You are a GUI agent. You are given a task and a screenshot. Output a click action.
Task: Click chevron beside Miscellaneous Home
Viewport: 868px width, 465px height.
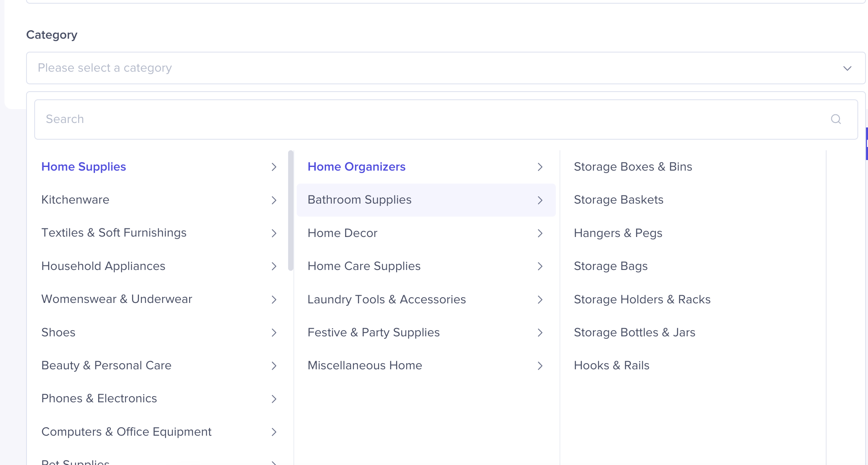pyautogui.click(x=540, y=366)
